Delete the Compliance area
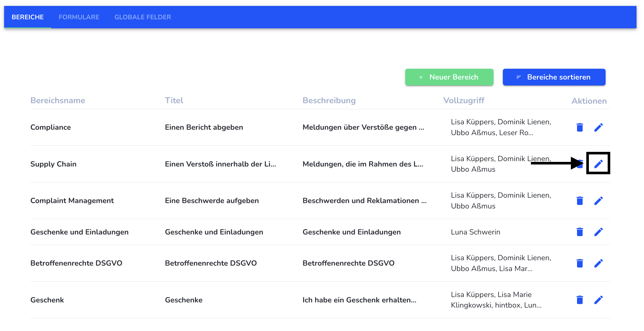This screenshot has width=644, height=331. point(580,127)
